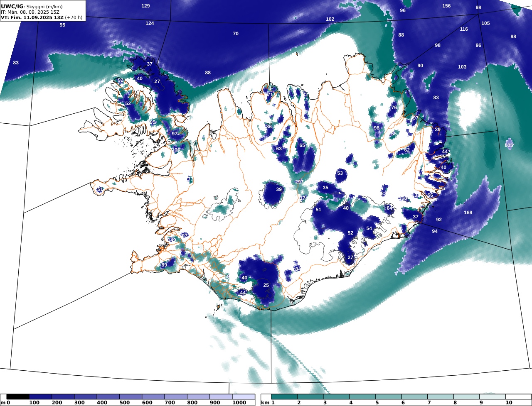
Task: Click the visibility value 106 in the northwest
Action: tap(176, 150)
